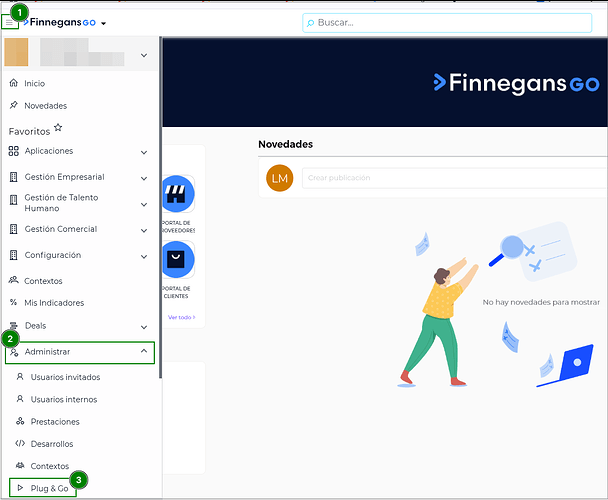Open Gestión Comercial
This screenshot has height=500, width=608.
pos(61,229)
